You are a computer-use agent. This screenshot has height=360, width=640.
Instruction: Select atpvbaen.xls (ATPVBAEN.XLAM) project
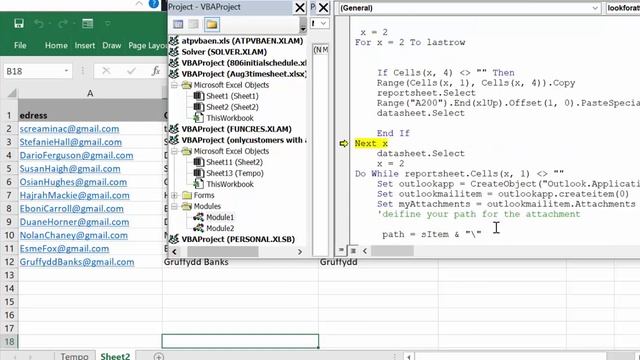point(242,41)
